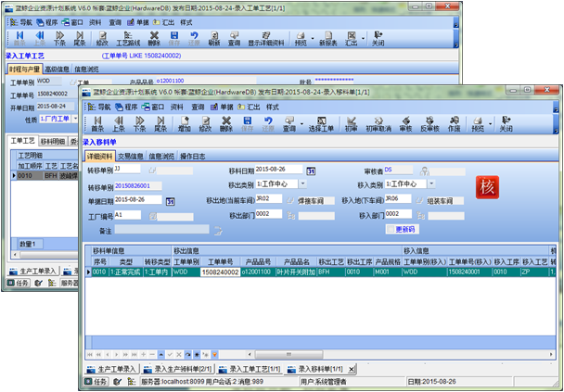Viewport: 564px width, 392px height.
Task: Click the 产品品号 cell o12001100 in grid
Action: click(x=258, y=272)
